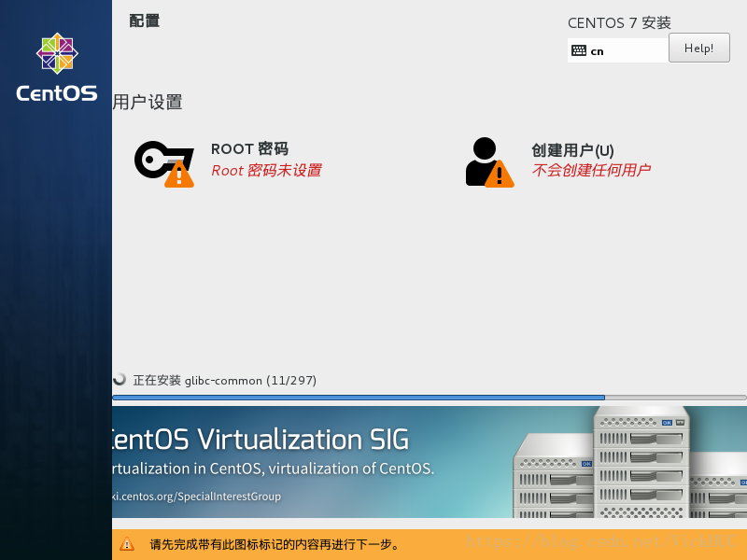Click the CentOS Virtualization SIG banner
The height and width of the screenshot is (560, 747).
tap(430, 462)
